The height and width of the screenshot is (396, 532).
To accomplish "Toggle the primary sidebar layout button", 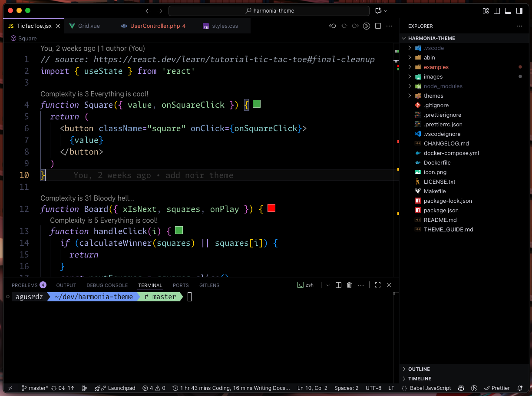I will (496, 11).
